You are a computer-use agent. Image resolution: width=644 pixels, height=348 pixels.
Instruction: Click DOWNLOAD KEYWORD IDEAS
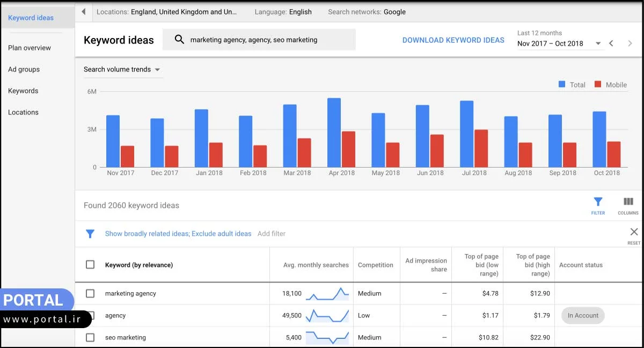click(453, 40)
